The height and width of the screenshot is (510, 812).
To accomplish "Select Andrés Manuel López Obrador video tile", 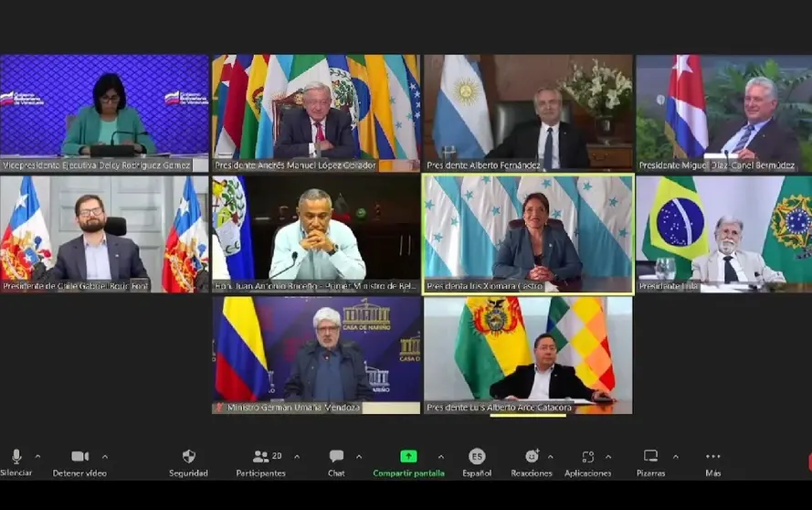I will [316, 113].
